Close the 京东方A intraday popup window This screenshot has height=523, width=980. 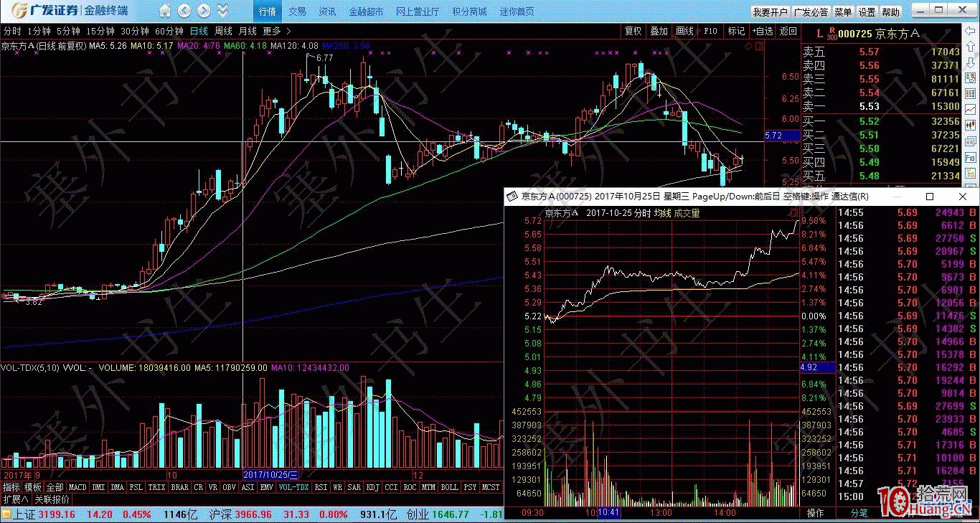(x=963, y=197)
